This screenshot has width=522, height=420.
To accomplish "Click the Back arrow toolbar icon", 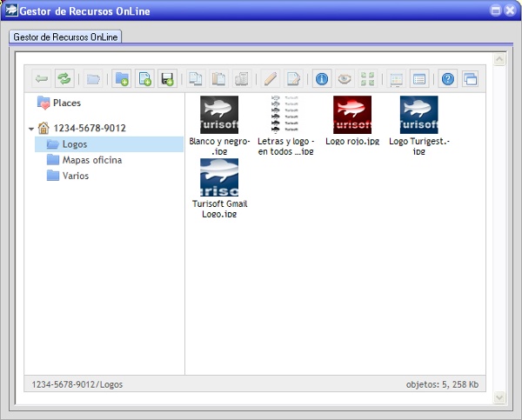I will point(41,79).
